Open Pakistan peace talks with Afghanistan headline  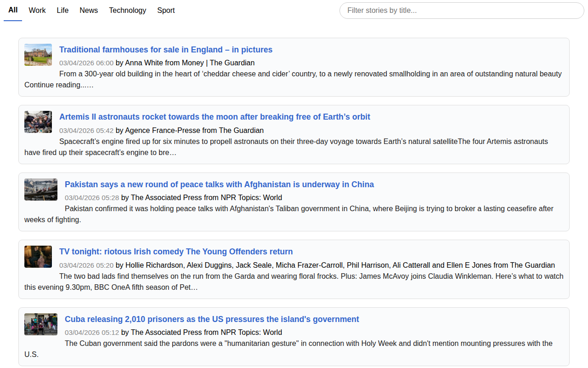(x=219, y=184)
